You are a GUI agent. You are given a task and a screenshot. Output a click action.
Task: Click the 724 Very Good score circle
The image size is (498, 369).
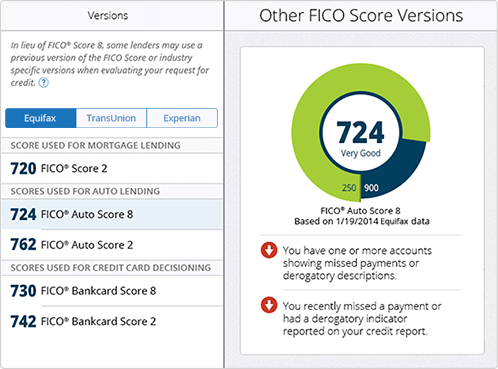tap(360, 132)
